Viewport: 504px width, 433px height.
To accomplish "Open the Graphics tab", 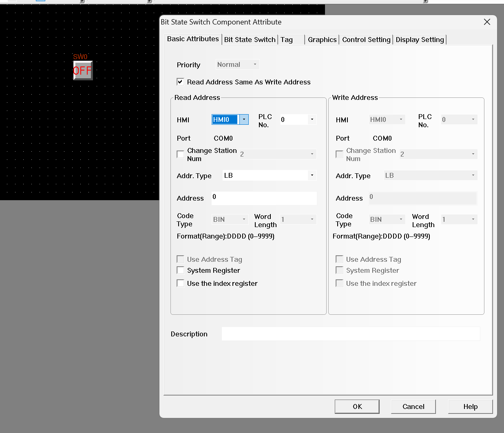I will (x=322, y=40).
